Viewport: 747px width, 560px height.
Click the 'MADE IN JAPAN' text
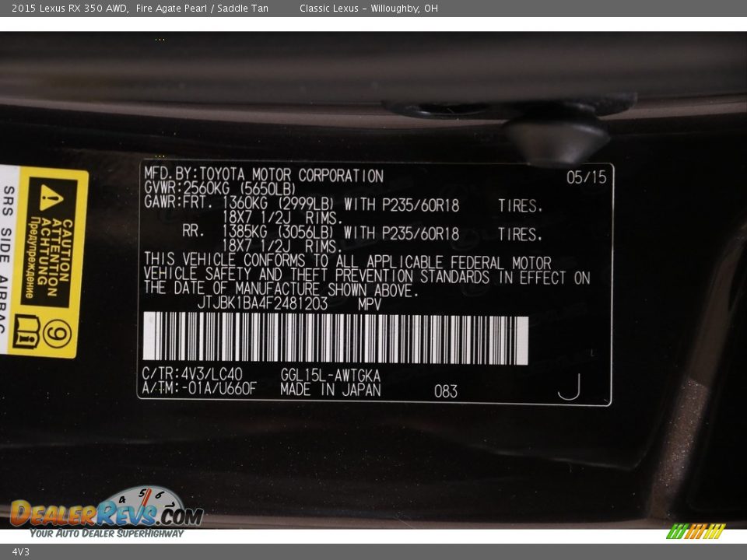(330, 390)
